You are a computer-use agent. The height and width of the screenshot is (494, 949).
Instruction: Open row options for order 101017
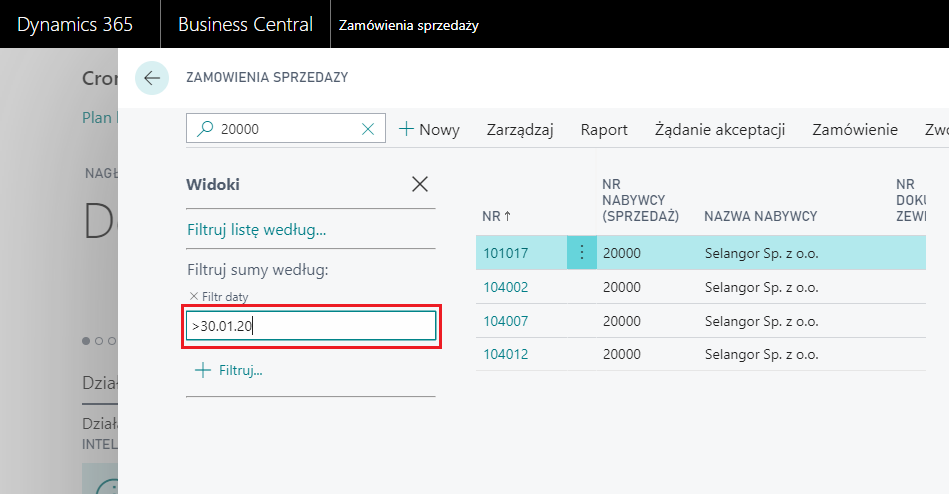582,252
